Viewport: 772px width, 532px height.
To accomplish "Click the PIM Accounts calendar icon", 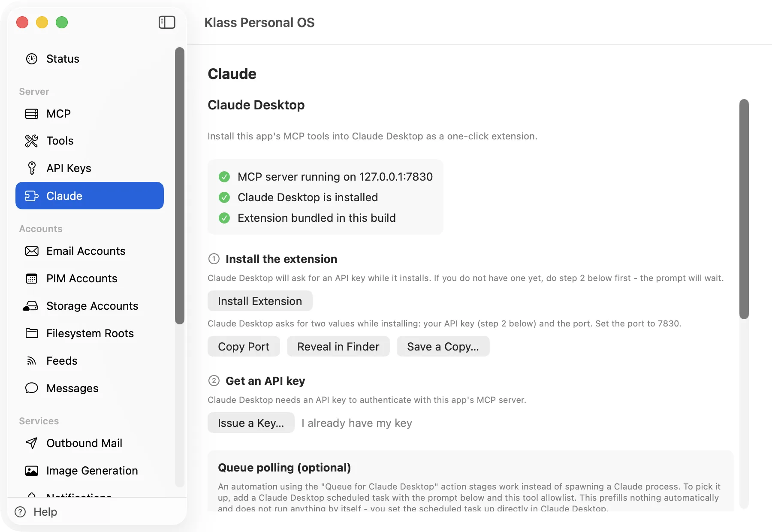I will tap(32, 278).
